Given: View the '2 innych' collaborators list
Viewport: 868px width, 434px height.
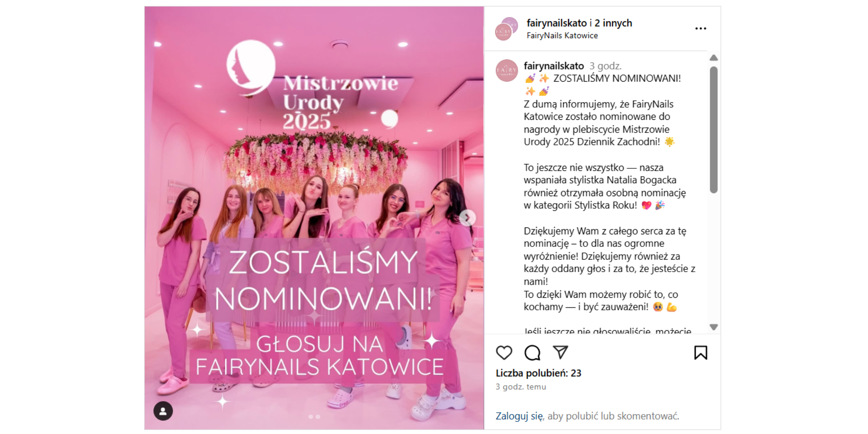Looking at the screenshot, I should point(613,23).
